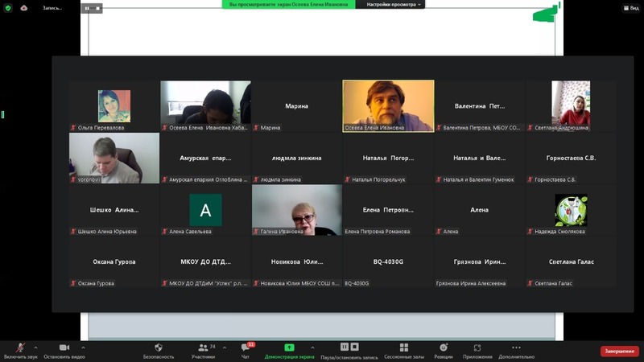Open the Приложения apps icon
Viewport: 644px width, 362px height.
pyautogui.click(x=477, y=350)
